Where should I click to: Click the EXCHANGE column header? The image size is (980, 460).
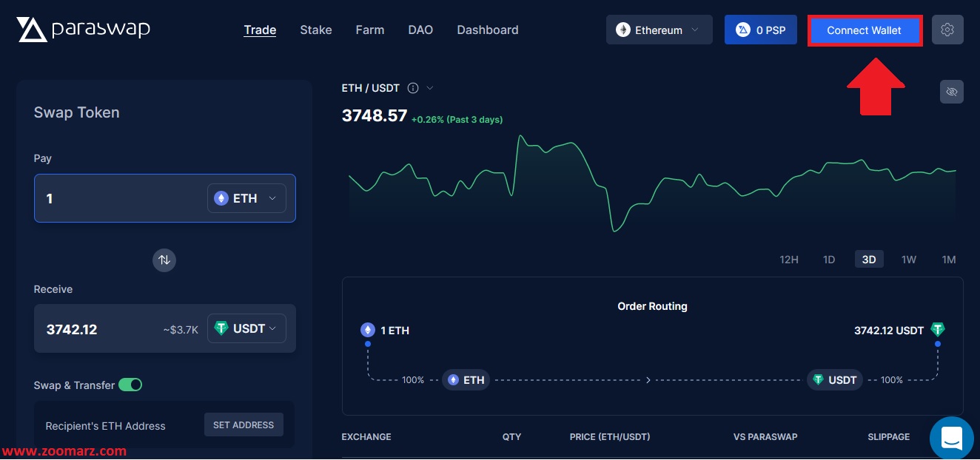[366, 437]
